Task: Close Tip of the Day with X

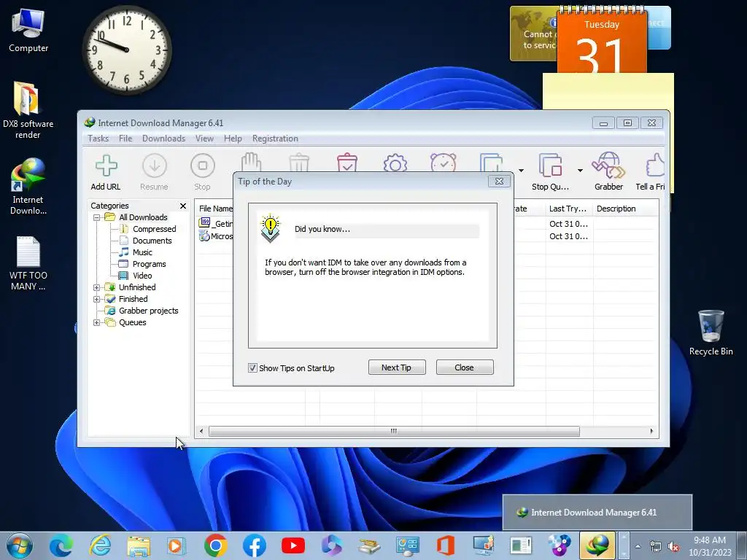Action: (x=499, y=182)
